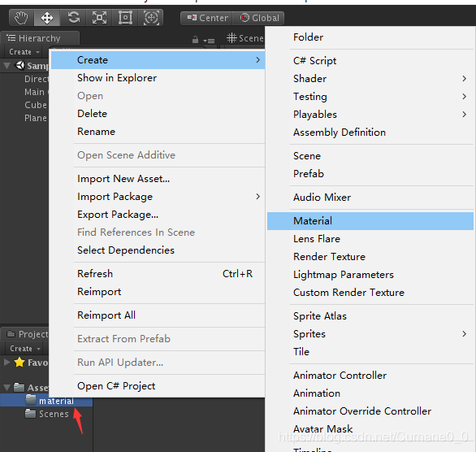Switch to the Scene tab
476x452 pixels.
tap(245, 38)
